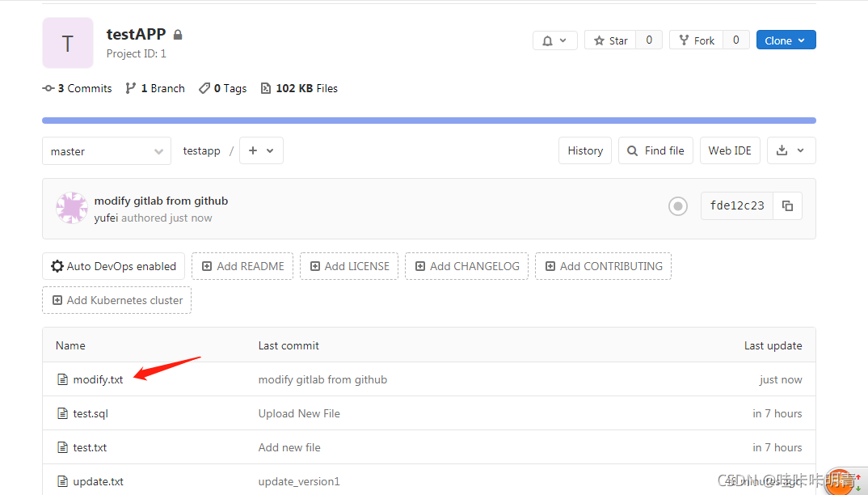
Task: Click the History button
Action: [585, 150]
